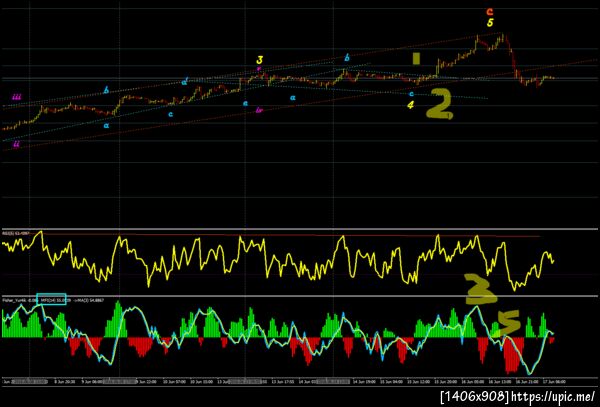Click the 17 Jun 06:00 time axis label

click(x=554, y=382)
